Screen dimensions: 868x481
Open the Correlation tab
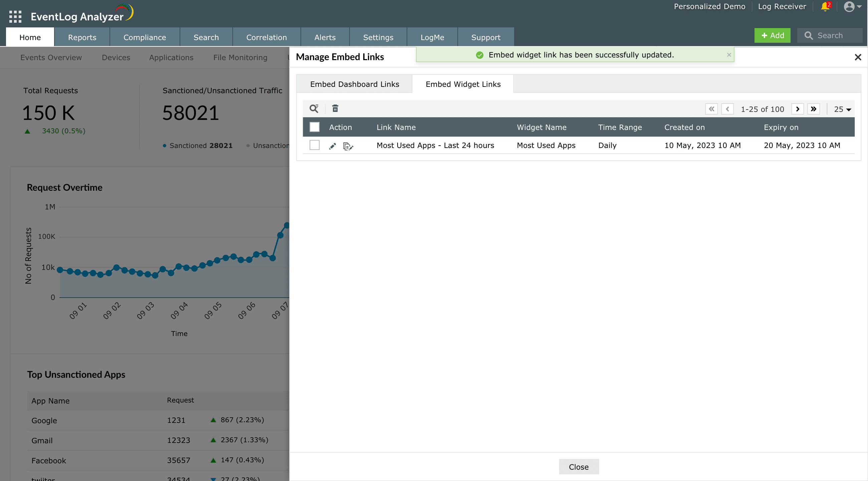coord(266,37)
